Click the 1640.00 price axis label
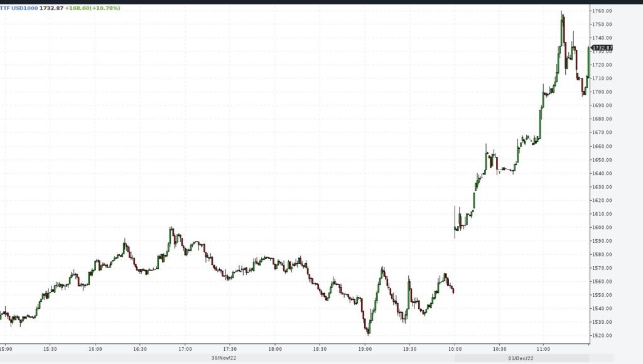Image resolution: width=643 pixels, height=364 pixels. click(602, 174)
